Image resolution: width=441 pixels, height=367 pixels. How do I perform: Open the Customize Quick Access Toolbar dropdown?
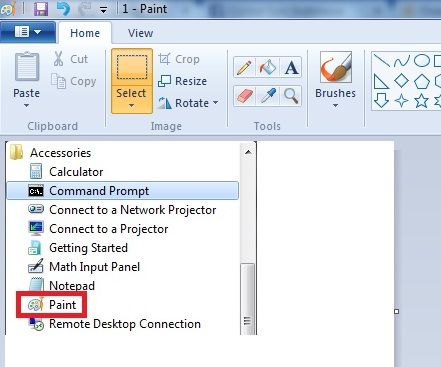(x=104, y=10)
